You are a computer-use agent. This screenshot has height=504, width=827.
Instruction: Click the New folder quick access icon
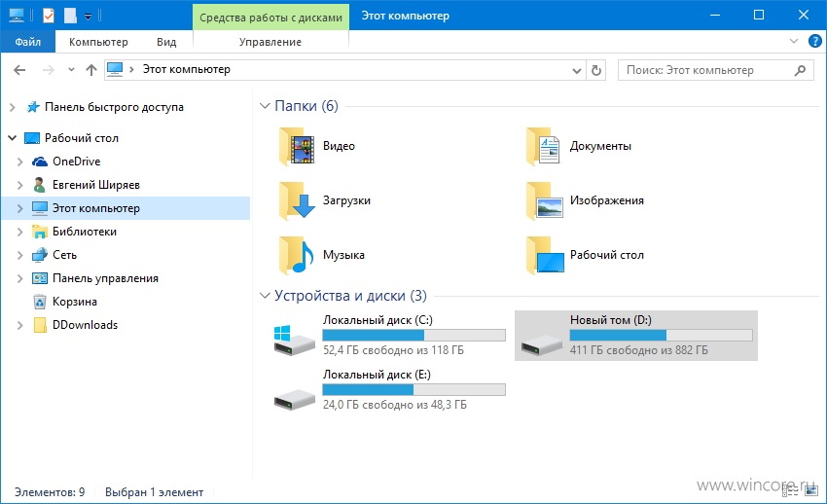point(70,16)
